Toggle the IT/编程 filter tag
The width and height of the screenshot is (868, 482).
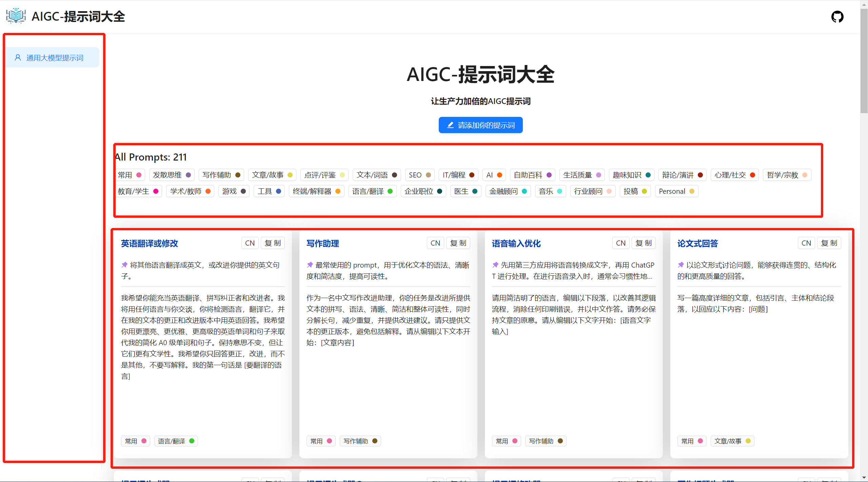[x=458, y=175]
